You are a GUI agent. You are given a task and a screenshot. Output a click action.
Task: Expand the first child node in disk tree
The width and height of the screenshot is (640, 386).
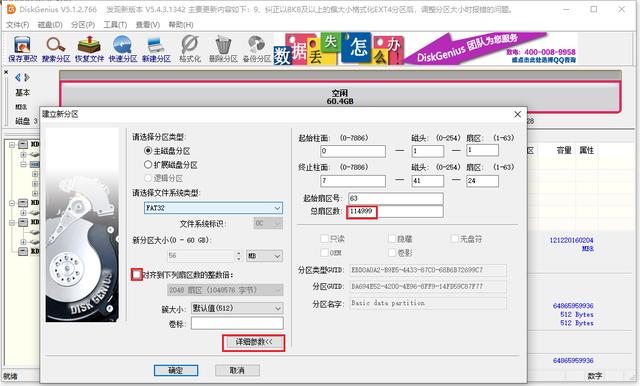23,155
